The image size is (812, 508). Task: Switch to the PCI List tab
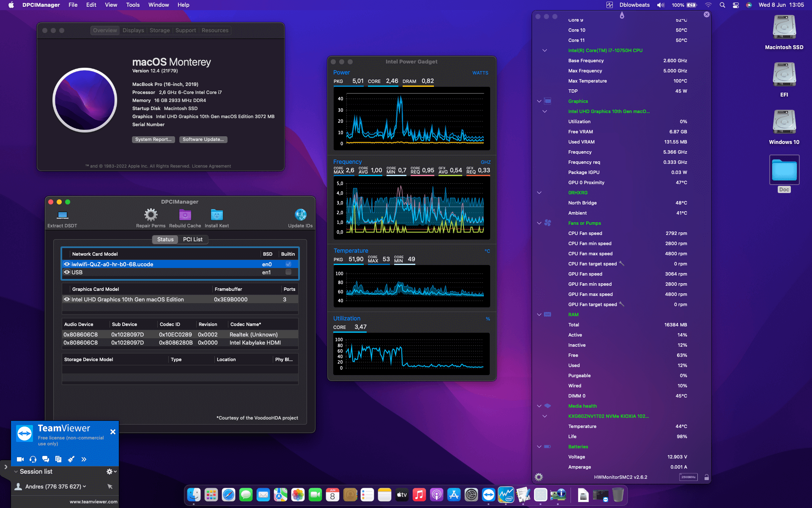coord(193,239)
